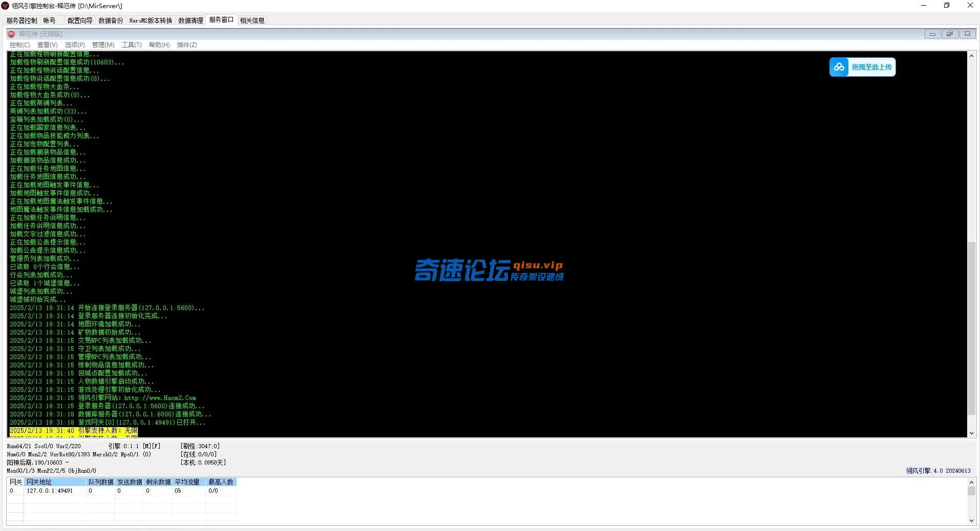Open the 管理(M) menu
The width and height of the screenshot is (980, 531).
103,45
